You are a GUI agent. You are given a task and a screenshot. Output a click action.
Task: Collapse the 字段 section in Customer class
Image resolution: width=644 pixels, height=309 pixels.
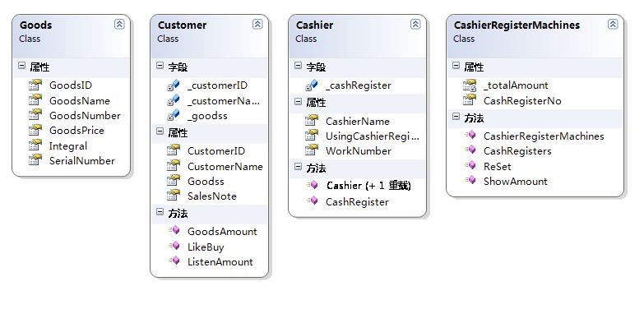(160, 65)
